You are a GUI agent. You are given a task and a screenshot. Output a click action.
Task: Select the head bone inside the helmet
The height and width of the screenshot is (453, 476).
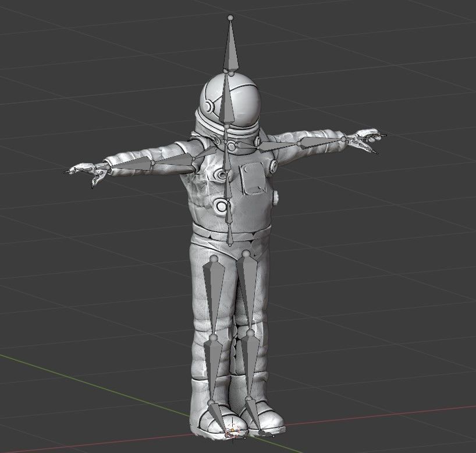(226, 99)
